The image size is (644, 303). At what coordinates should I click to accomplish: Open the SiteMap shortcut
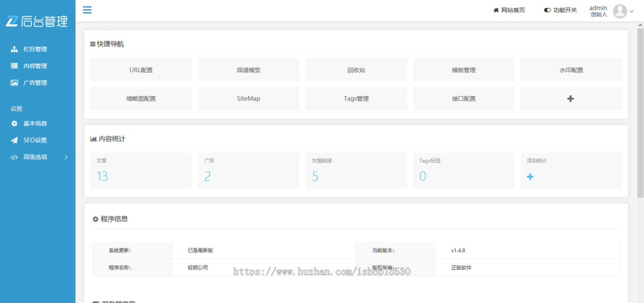(248, 99)
